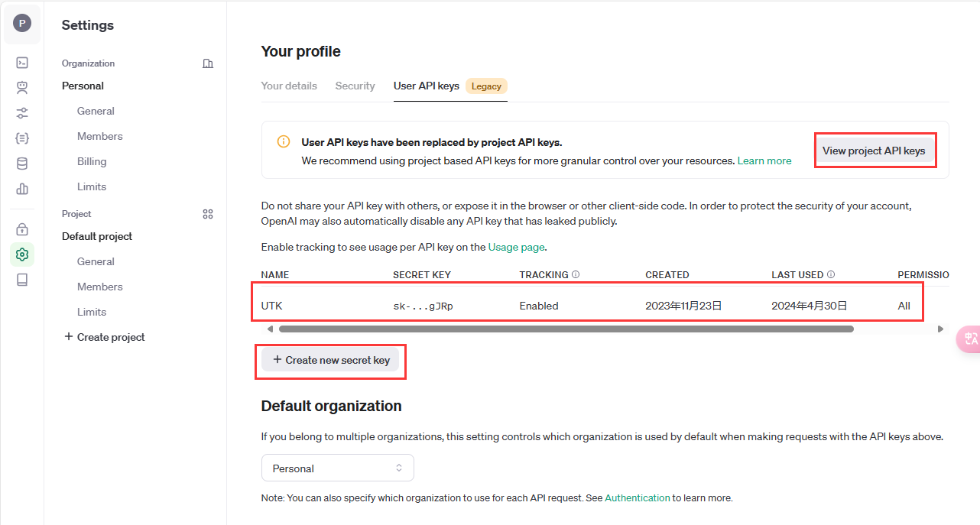This screenshot has height=525, width=980.
Task: Open Usage bar chart icon in sidebar
Action: [x=22, y=189]
